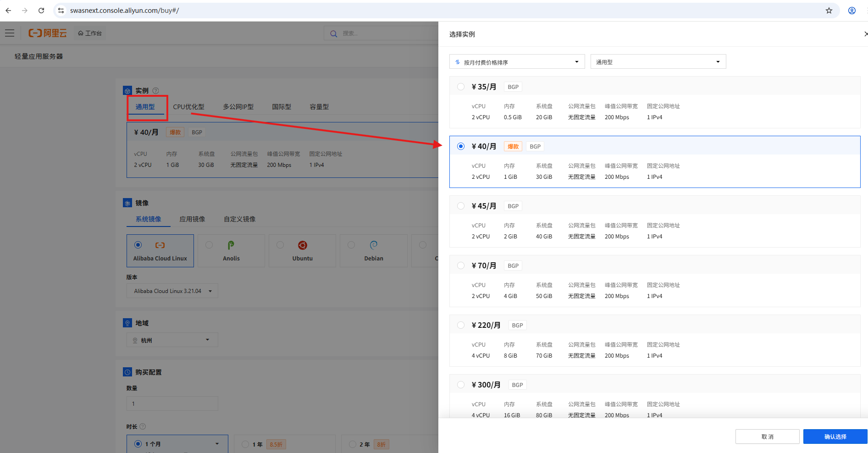This screenshot has height=453, width=868.
Task: Click the 轻量应用服务器 page title
Action: pos(39,56)
